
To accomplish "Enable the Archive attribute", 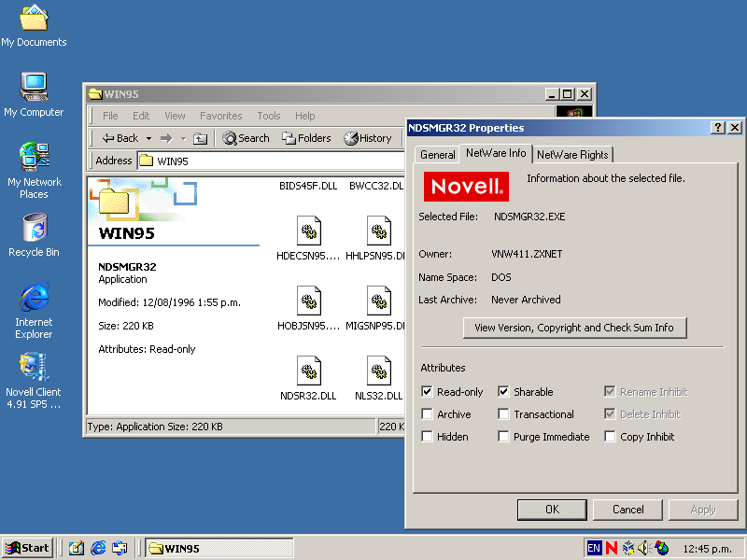I will 427,414.
